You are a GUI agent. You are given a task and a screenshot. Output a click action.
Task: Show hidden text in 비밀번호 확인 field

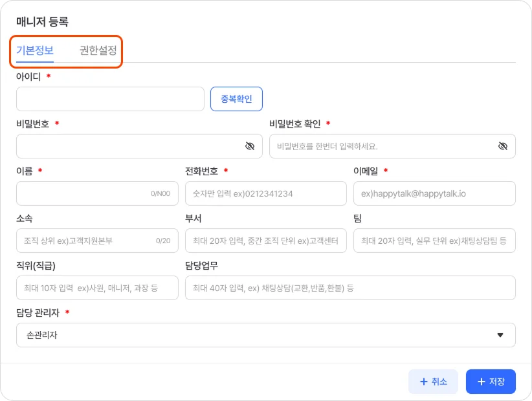pyautogui.click(x=503, y=146)
